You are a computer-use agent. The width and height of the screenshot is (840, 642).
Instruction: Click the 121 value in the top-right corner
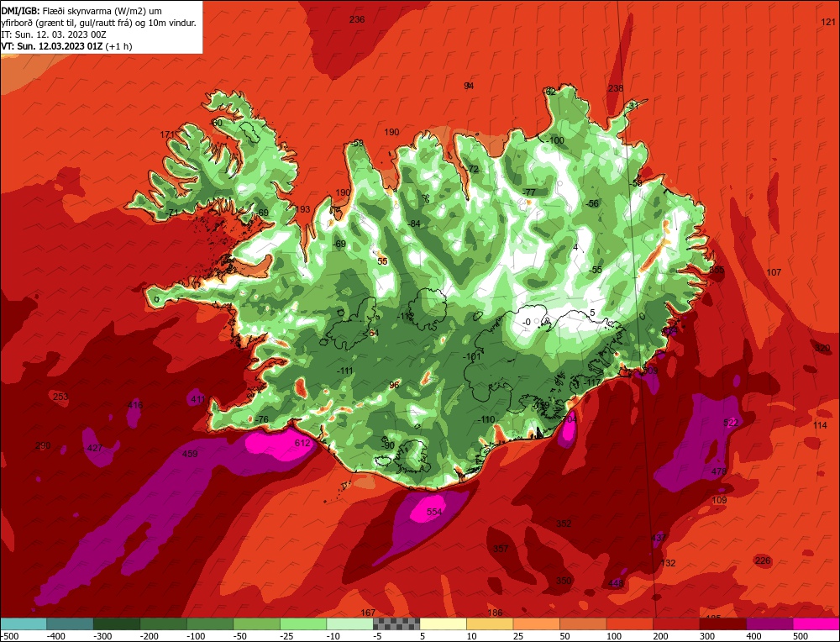pos(827,22)
